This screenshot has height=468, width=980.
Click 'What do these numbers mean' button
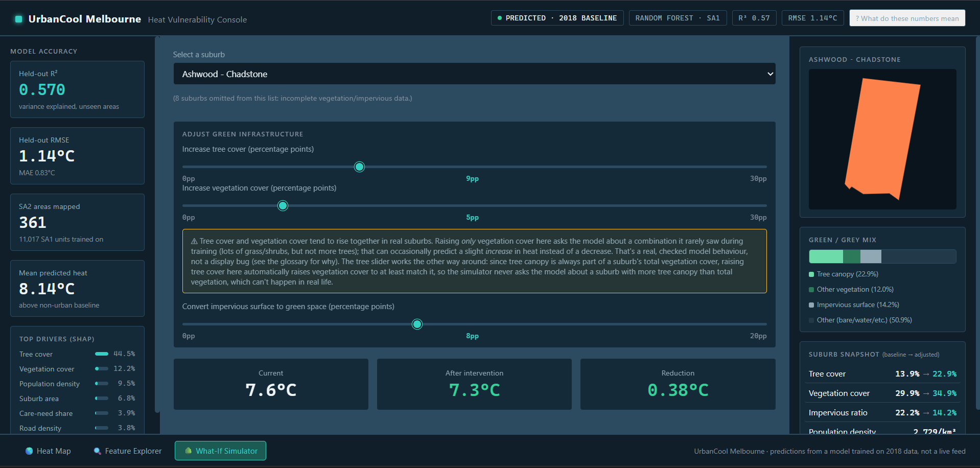907,18
